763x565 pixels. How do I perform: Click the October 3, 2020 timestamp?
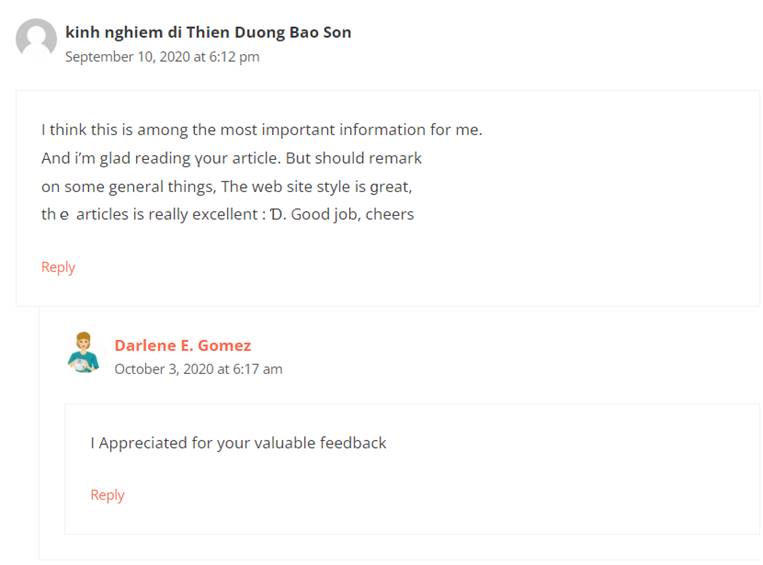pyautogui.click(x=199, y=369)
